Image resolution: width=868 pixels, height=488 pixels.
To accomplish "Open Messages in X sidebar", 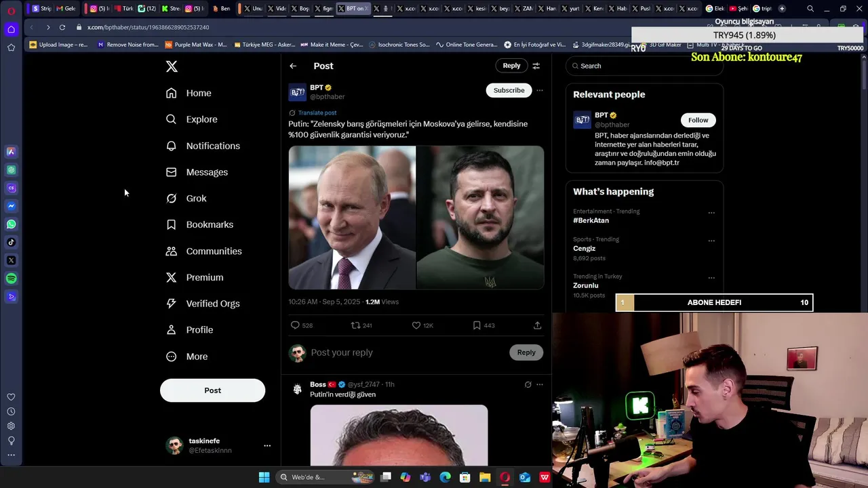I will point(197,172).
